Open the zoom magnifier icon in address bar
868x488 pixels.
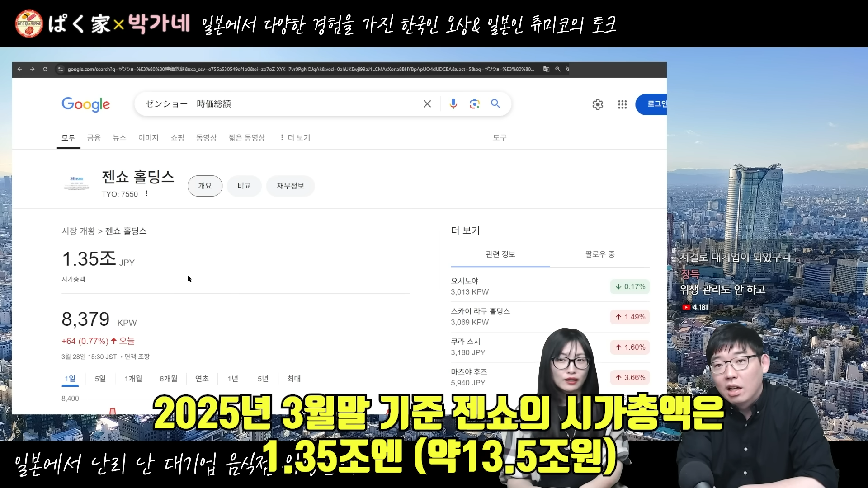558,69
